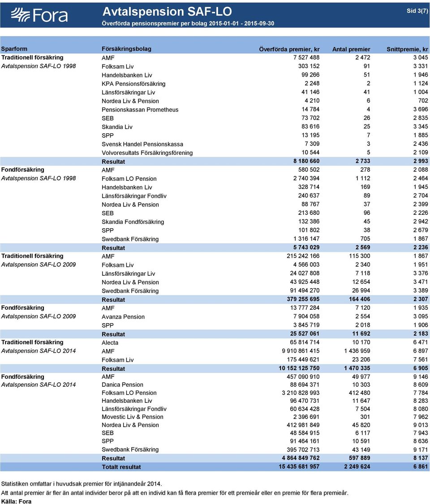Click 'Länsförsäkringar Fondliv' with premium 240 637

click(x=134, y=196)
